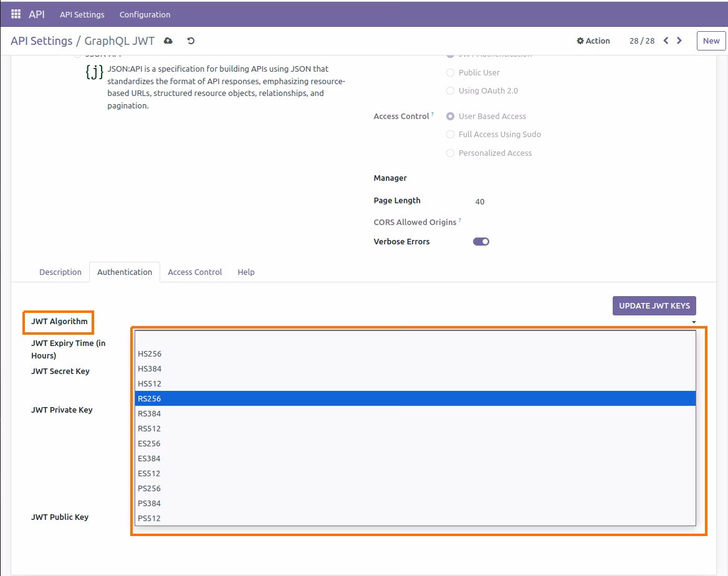728x576 pixels.
Task: Click the JWT Algorithm label
Action: (59, 322)
